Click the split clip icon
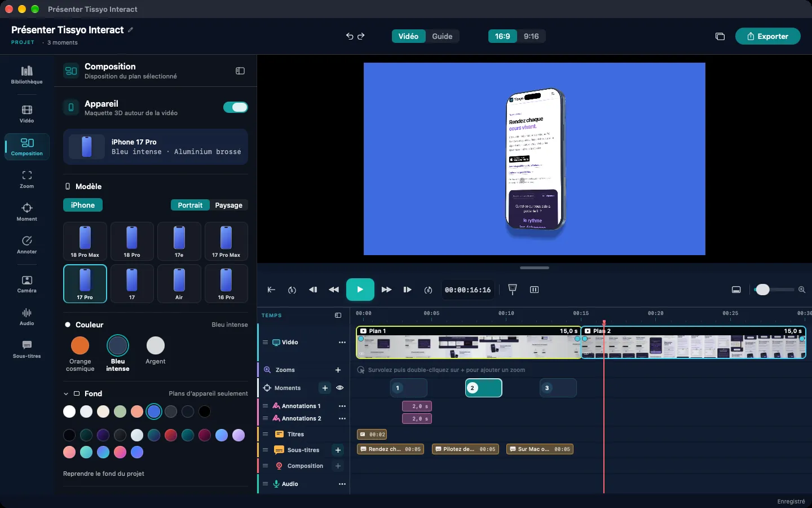This screenshot has width=812, height=508. click(x=535, y=290)
